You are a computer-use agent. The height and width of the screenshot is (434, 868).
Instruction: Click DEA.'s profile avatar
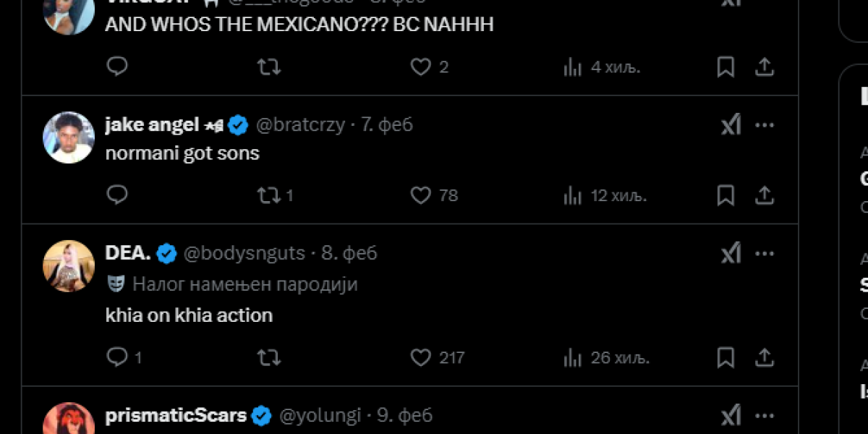point(69,265)
